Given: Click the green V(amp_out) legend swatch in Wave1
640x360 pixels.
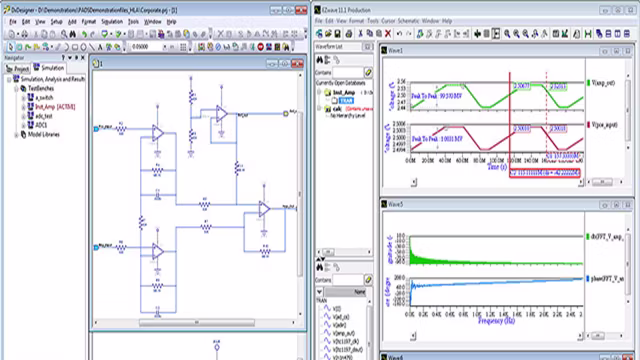Looking at the screenshot, I should pos(589,83).
